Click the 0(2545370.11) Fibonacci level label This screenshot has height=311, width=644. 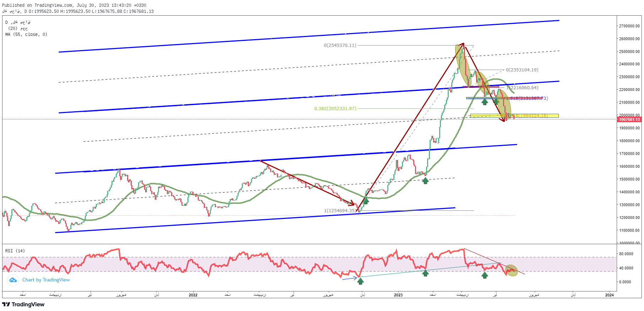click(340, 45)
